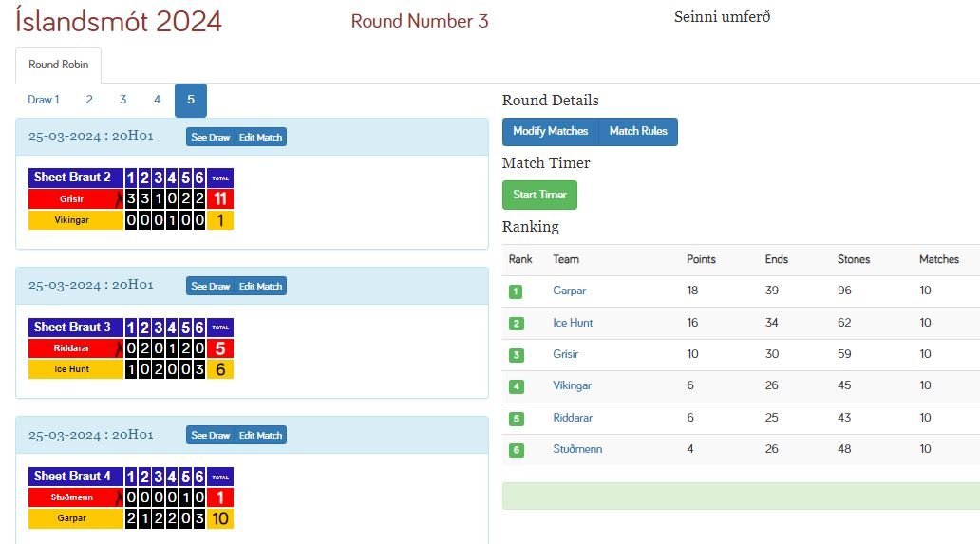980x544 pixels.
Task: Select yellow Víkingar team row on scoreboard
Action: [76, 220]
